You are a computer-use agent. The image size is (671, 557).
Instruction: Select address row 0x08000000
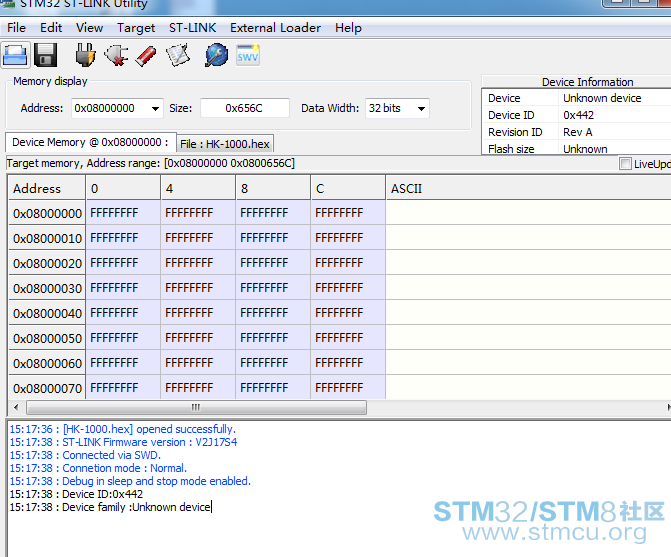48,213
